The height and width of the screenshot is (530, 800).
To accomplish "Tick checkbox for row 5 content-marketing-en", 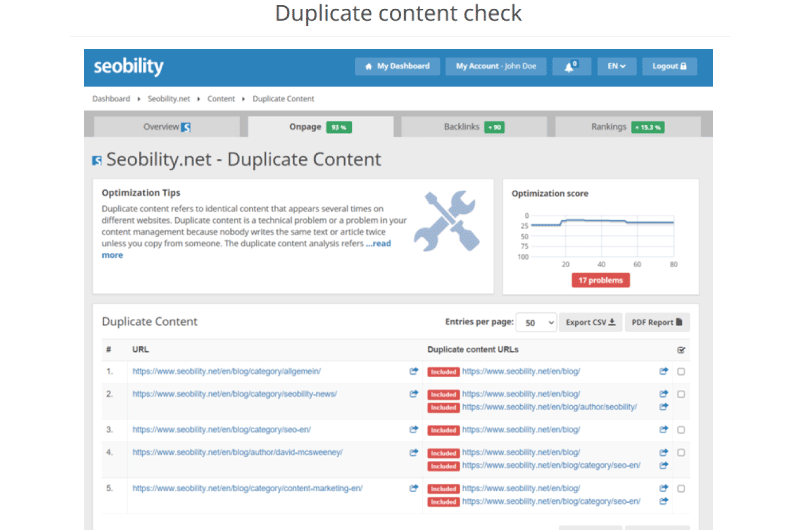I will pyautogui.click(x=681, y=488).
